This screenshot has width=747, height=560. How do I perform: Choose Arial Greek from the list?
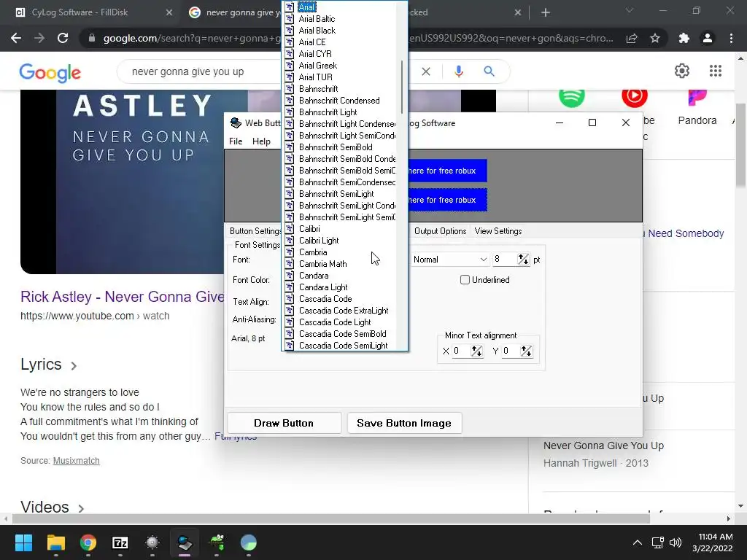(x=318, y=66)
